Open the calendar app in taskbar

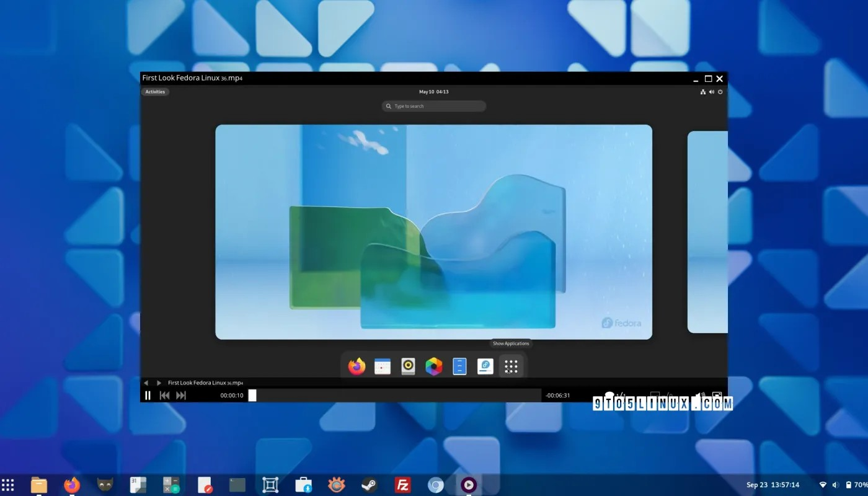click(x=138, y=485)
